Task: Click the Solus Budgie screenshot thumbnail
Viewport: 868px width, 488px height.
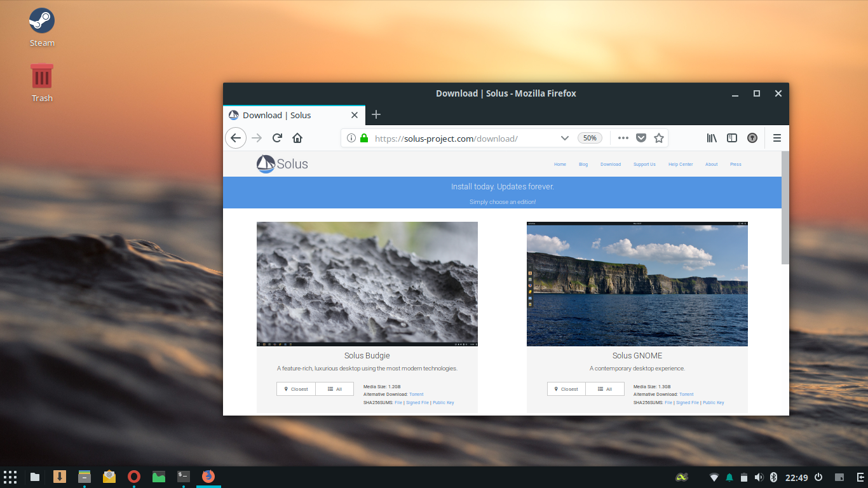Action: click(367, 284)
